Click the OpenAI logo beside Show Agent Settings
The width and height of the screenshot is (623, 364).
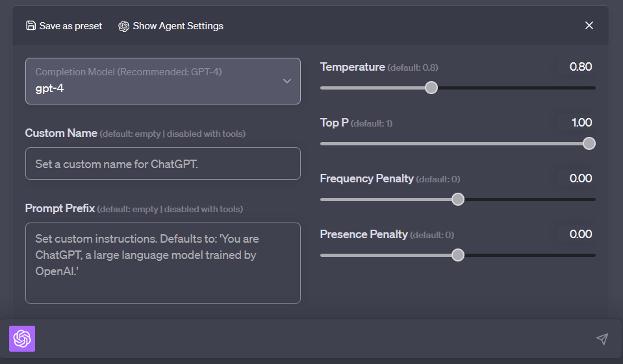click(x=124, y=26)
